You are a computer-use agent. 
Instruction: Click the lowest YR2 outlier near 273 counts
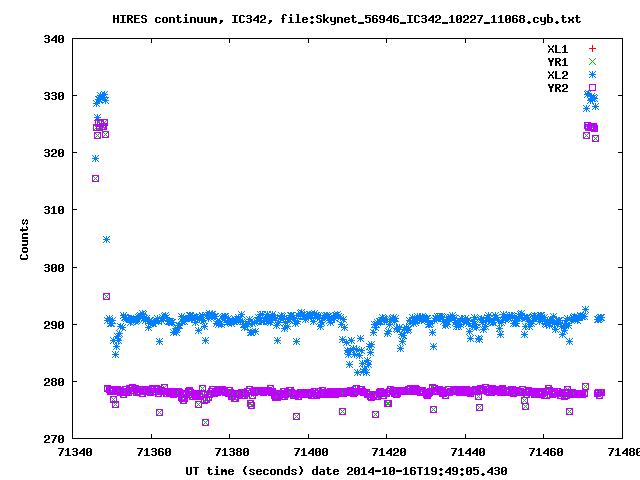click(205, 422)
